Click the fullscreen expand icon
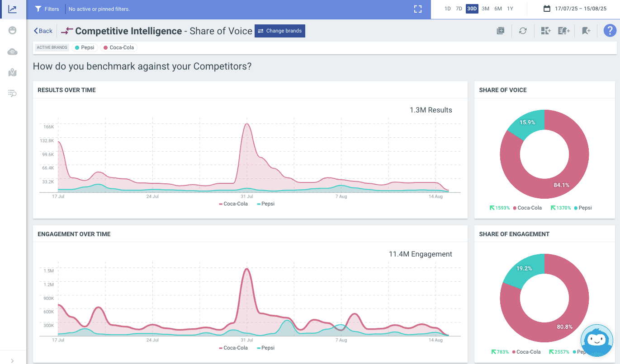The image size is (620, 364). click(418, 9)
